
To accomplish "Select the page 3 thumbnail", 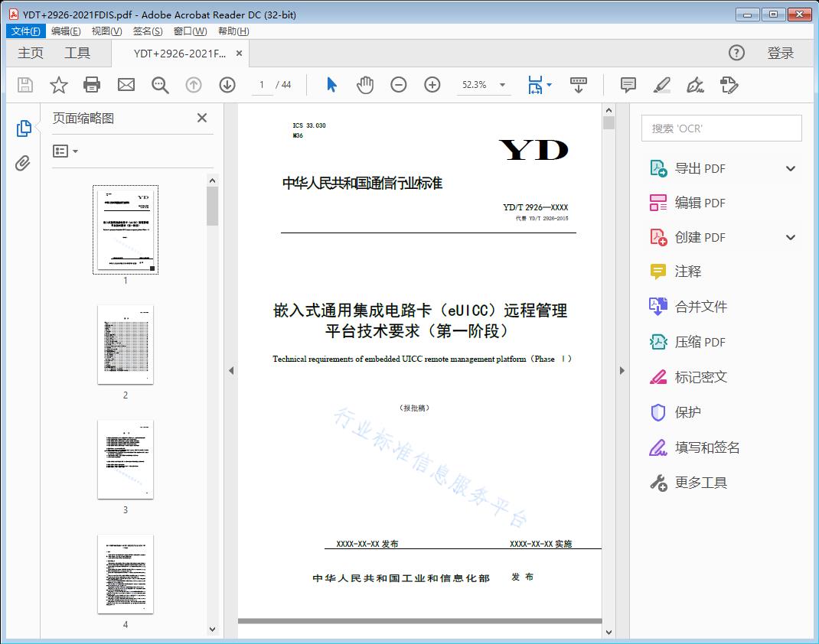I will point(125,459).
